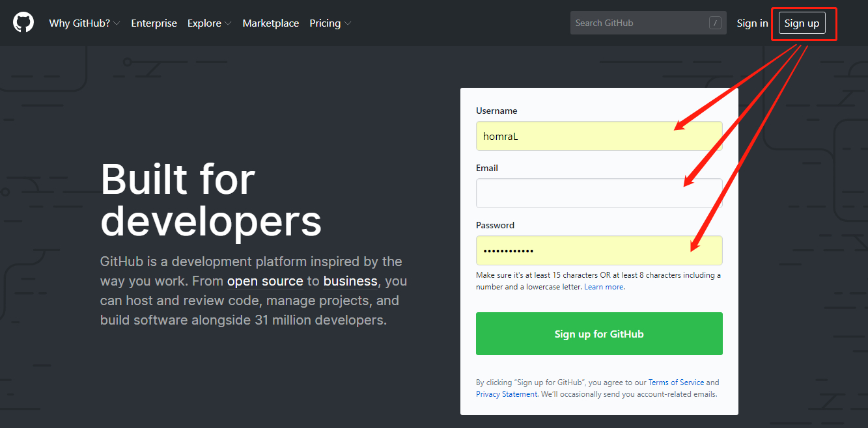
Task: Open the Terms of Service link
Action: click(x=676, y=382)
